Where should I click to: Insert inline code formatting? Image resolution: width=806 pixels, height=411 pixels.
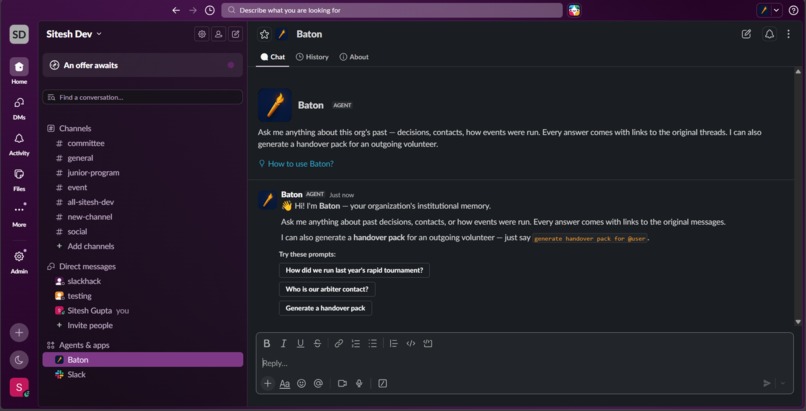411,344
